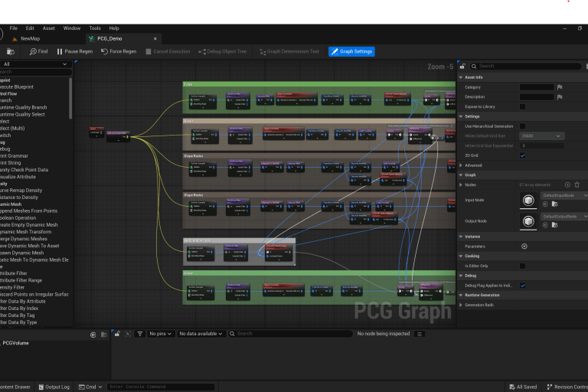Viewport: 588px width, 392px height.
Task: Open the No pins dropdown
Action: pyautogui.click(x=160, y=334)
